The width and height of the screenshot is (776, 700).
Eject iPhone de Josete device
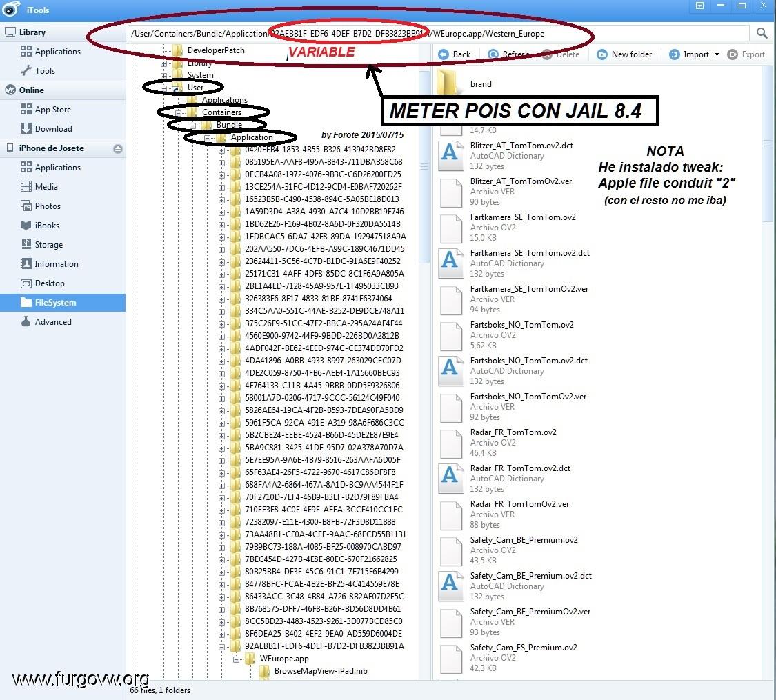[x=118, y=148]
